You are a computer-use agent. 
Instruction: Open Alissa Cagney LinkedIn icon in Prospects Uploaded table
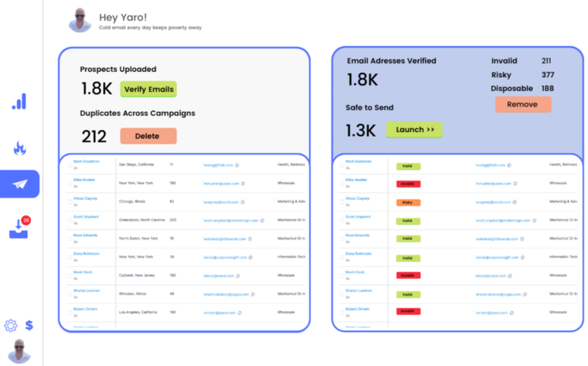click(x=75, y=205)
